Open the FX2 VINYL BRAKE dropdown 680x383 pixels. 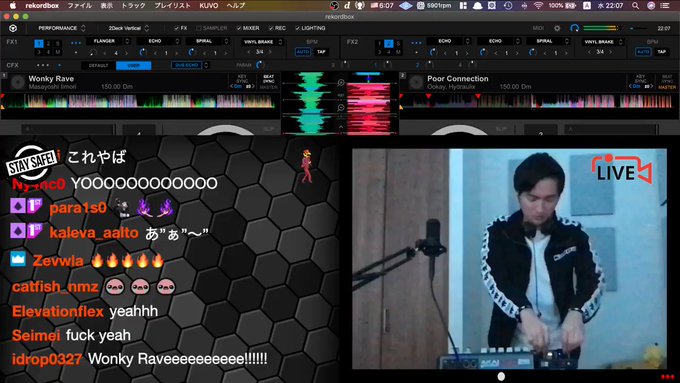point(603,42)
